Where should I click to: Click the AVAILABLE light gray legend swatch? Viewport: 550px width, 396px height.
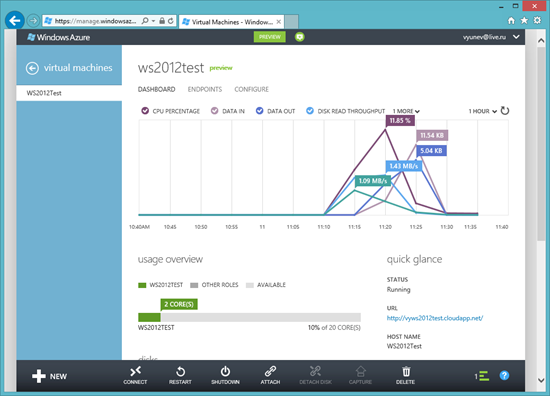pos(250,285)
